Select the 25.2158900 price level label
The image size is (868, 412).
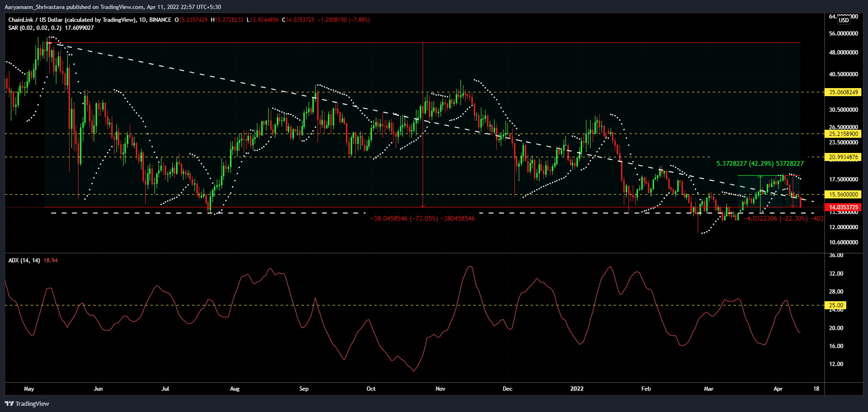(843, 134)
